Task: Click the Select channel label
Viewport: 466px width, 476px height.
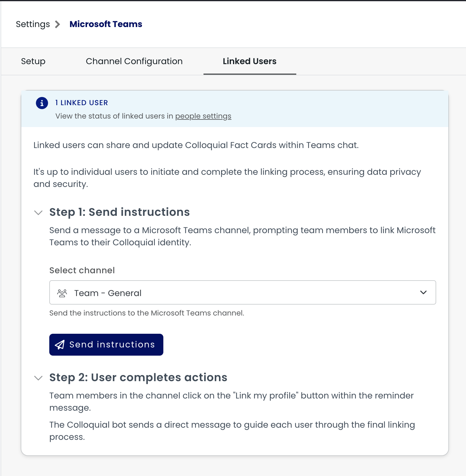Action: [82, 270]
